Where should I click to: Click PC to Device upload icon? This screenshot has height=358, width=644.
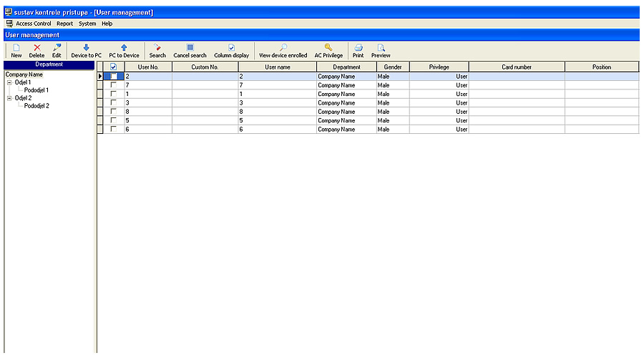pos(124,48)
